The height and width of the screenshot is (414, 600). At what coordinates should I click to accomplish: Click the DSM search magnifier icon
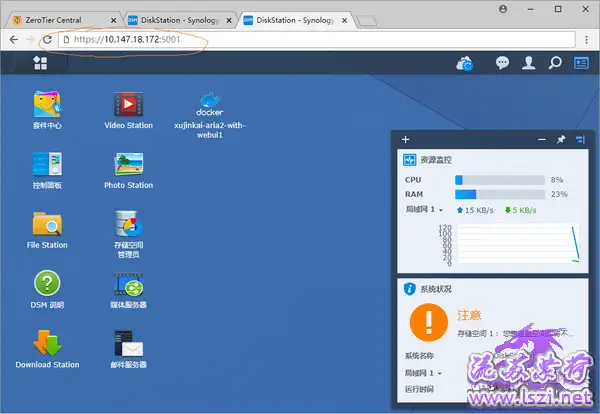(555, 63)
